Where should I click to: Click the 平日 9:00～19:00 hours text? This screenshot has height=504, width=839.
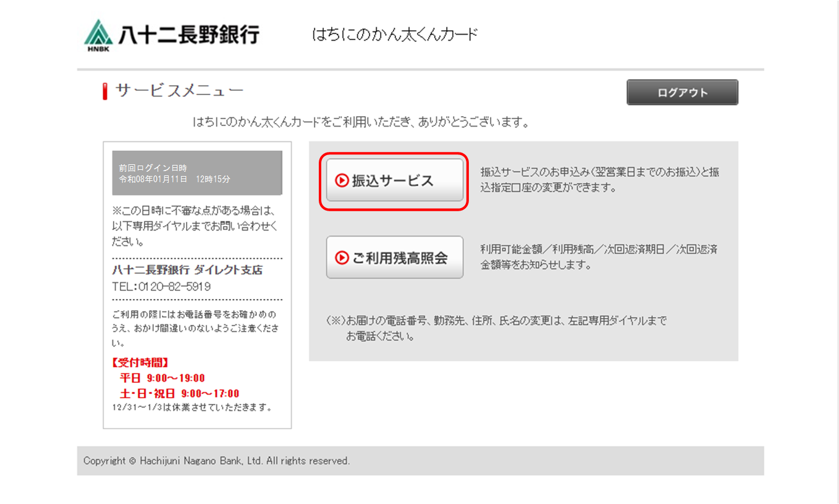162,378
